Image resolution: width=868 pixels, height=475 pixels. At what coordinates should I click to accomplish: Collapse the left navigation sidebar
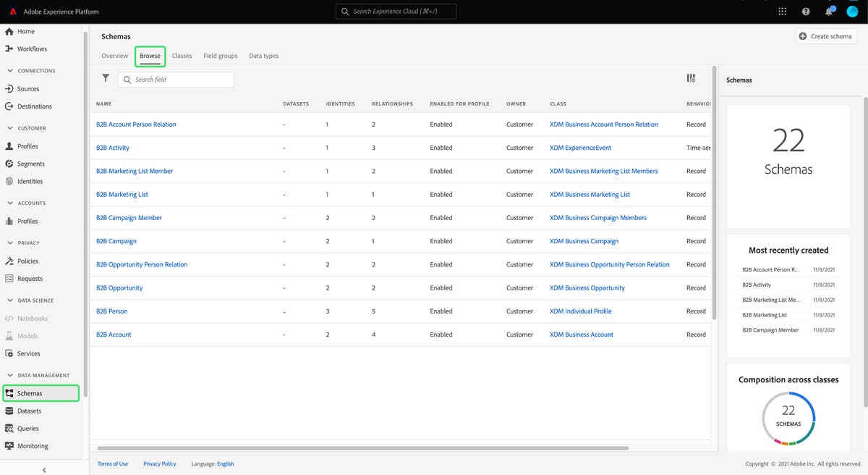[x=43, y=470]
